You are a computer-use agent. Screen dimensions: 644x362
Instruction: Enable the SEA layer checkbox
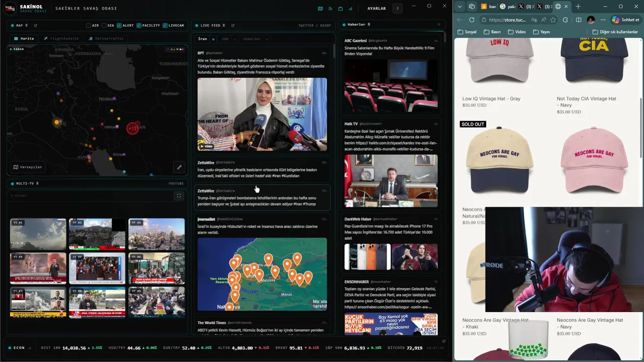pyautogui.click(x=104, y=25)
